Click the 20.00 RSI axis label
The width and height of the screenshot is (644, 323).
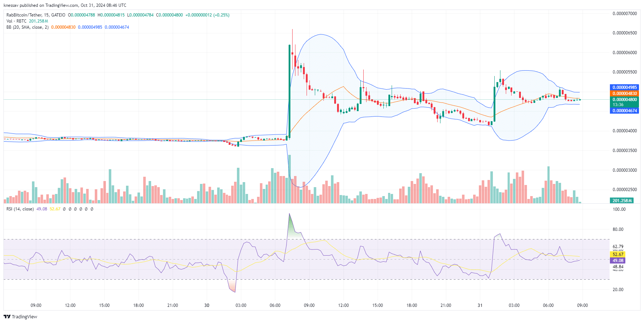coord(618,290)
